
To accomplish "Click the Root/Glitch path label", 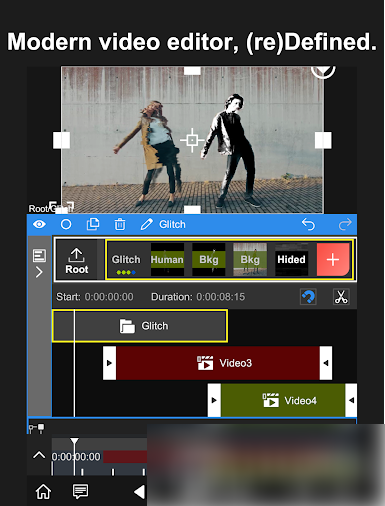I will click(50, 209).
